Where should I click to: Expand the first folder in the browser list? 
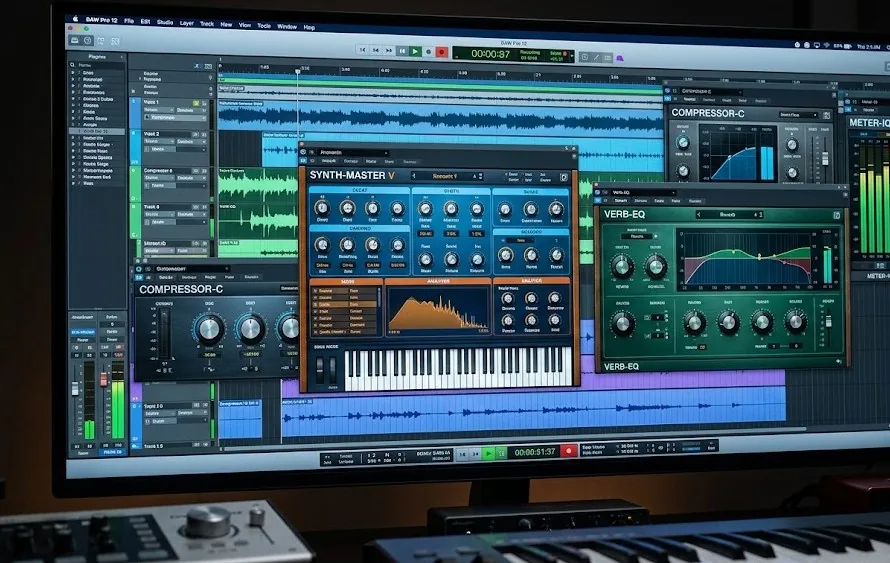pos(73,73)
